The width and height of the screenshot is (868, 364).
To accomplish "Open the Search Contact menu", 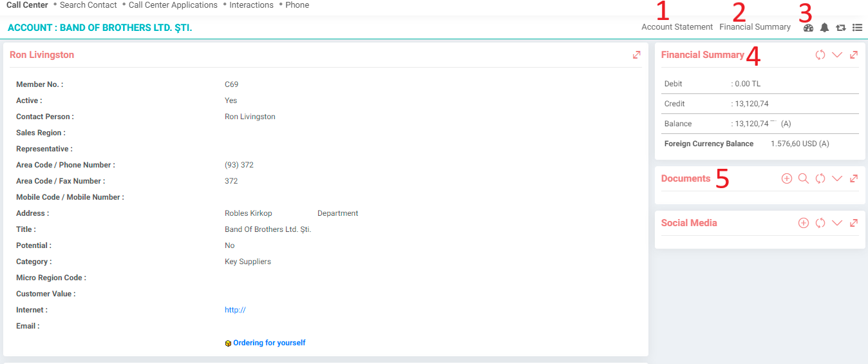I will pyautogui.click(x=88, y=5).
